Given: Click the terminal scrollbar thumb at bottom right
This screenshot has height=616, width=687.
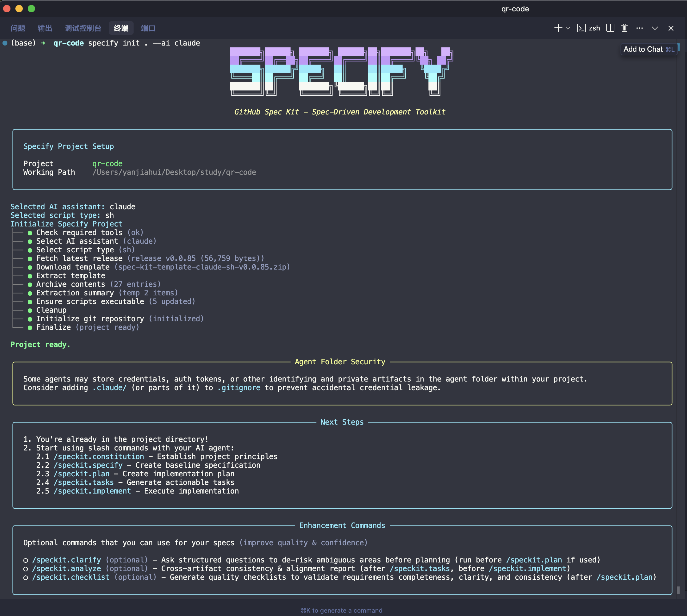Looking at the screenshot, I should 678,590.
